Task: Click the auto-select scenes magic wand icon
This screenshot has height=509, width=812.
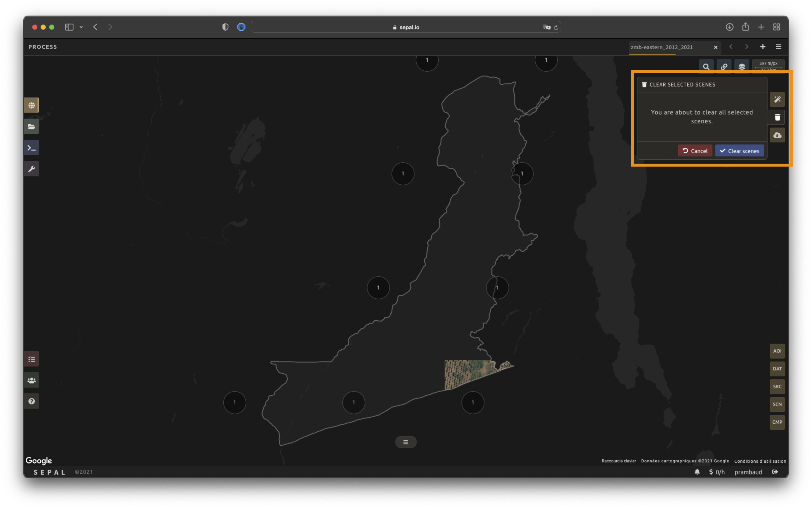Action: 777,100
